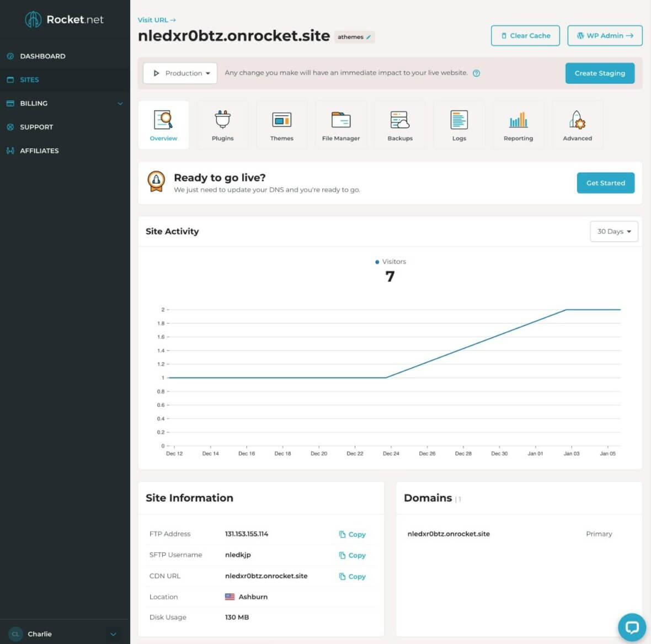Open the Advanced rocket gear icon
Image resolution: width=651 pixels, height=644 pixels.
point(577,120)
